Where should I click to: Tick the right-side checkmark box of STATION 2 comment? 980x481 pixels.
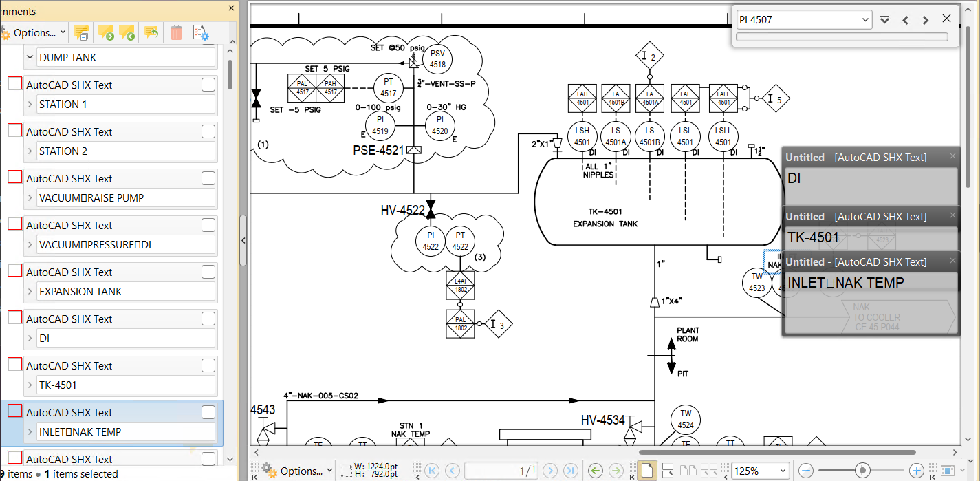point(208,131)
